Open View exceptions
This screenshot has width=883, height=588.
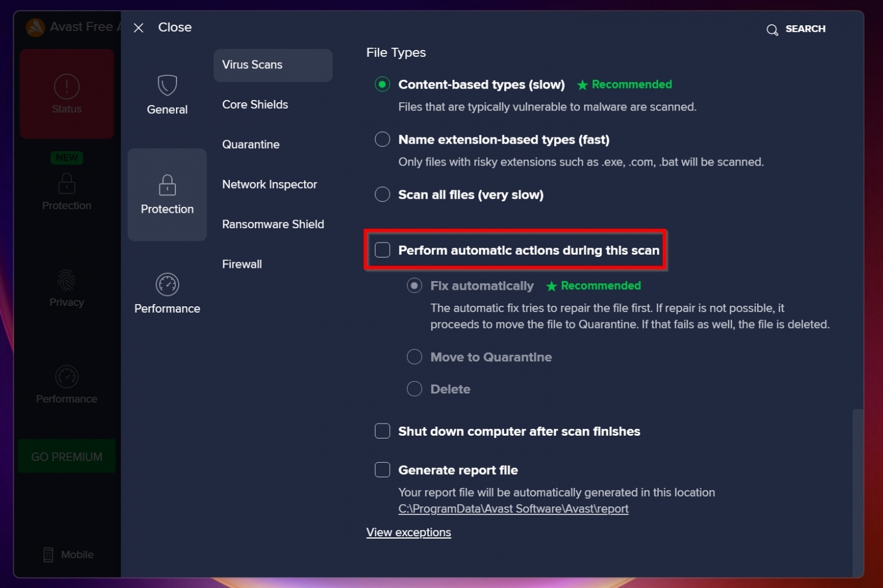tap(409, 532)
